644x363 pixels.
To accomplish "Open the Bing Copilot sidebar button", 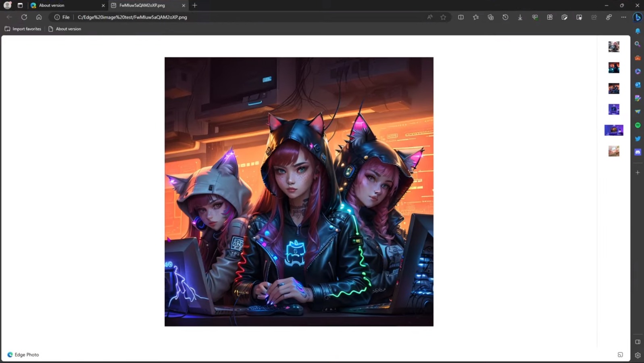I will (x=638, y=17).
